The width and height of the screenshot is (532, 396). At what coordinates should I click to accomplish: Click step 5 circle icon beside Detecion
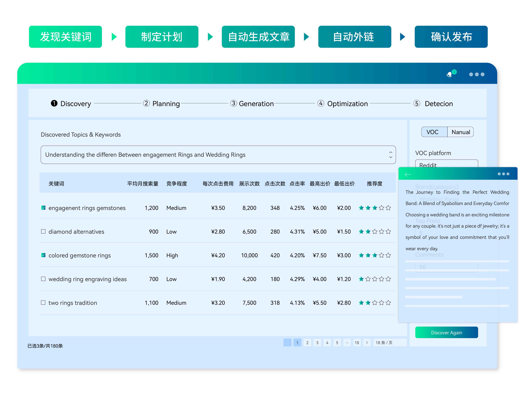coord(417,103)
